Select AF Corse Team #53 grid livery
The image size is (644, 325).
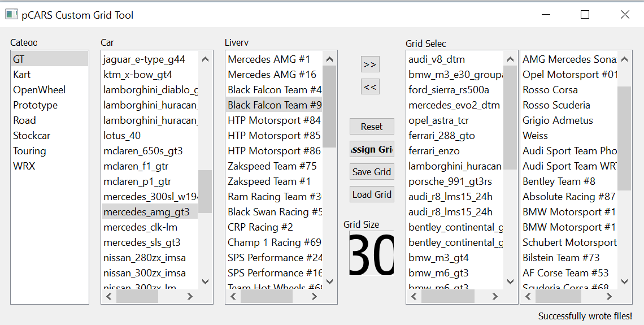click(569, 273)
